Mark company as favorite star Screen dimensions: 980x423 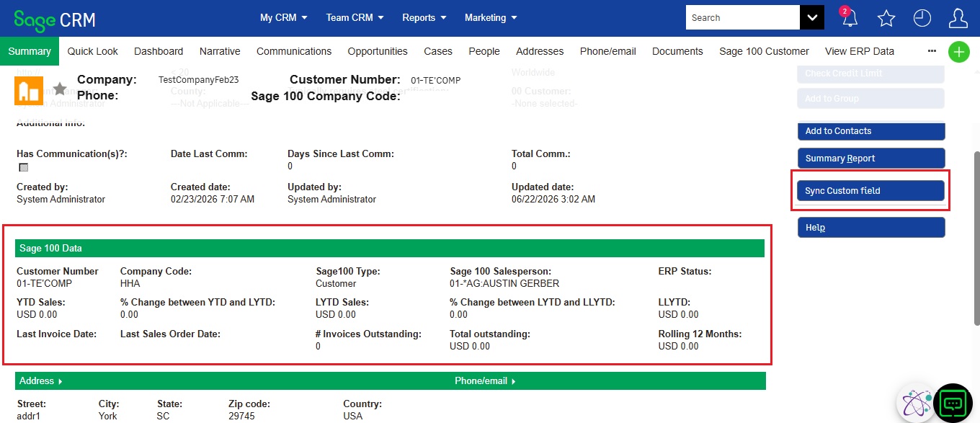coord(60,88)
